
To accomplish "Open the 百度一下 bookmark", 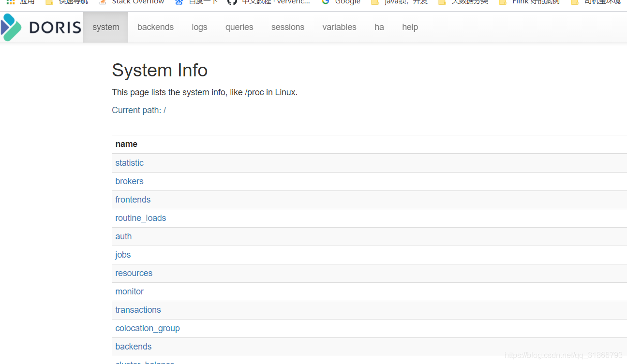I will click(x=198, y=2).
